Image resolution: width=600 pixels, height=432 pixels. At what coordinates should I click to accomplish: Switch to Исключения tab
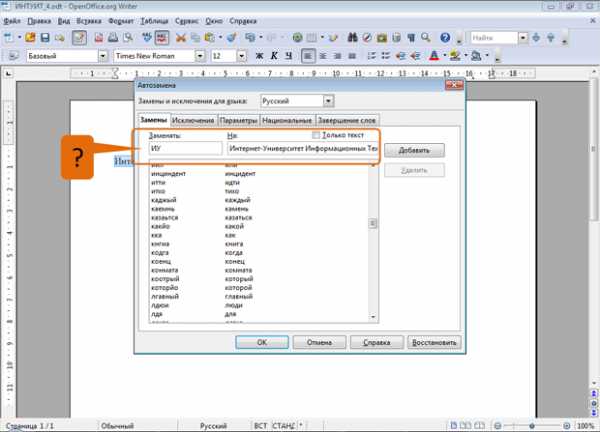tap(193, 120)
